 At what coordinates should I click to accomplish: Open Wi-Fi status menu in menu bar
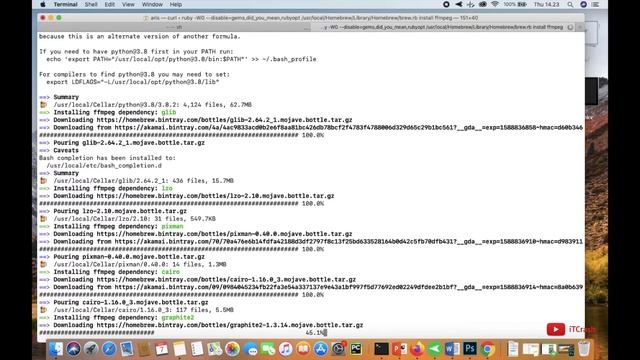[495, 4]
